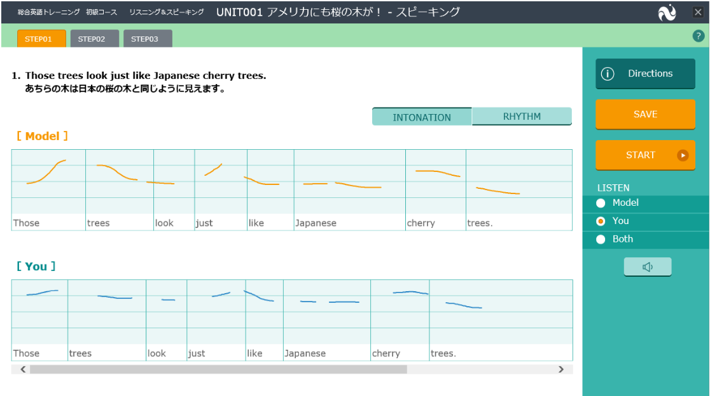The width and height of the screenshot is (710, 396).
Task: Click the help question mark icon
Action: 698,36
